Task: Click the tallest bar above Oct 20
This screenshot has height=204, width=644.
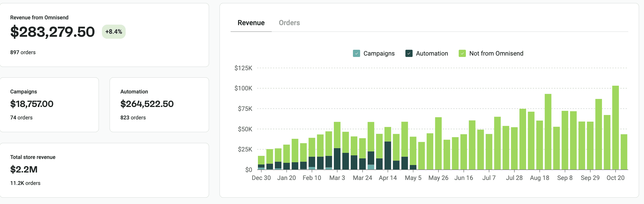Action: coord(616,127)
